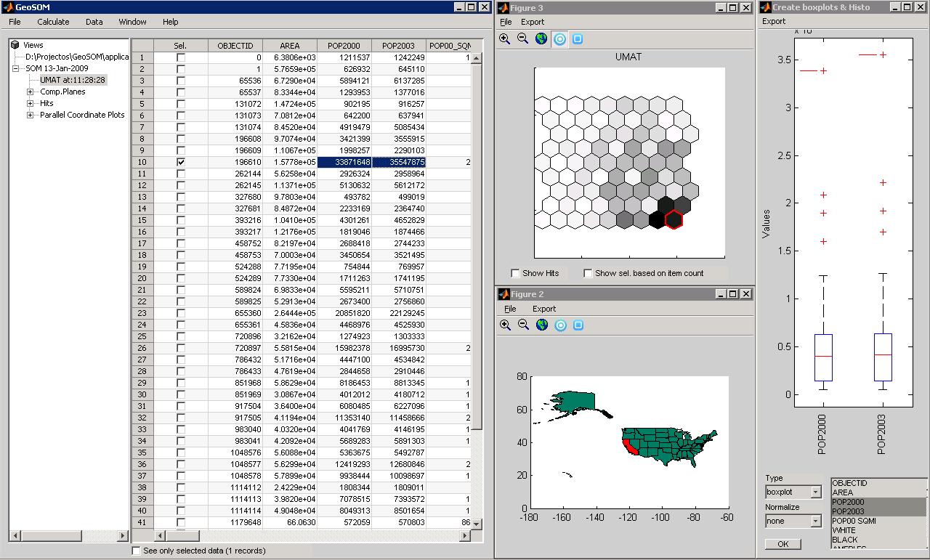Check the selection box in row 23
930x560 pixels.
[181, 313]
